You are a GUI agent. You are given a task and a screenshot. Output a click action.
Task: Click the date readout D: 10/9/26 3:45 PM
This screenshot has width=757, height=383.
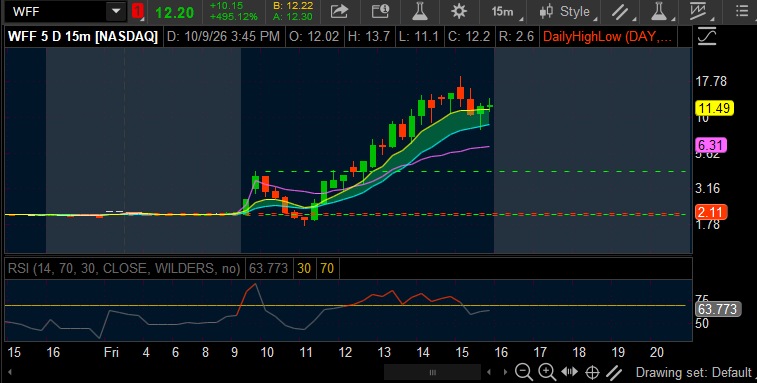coord(224,37)
